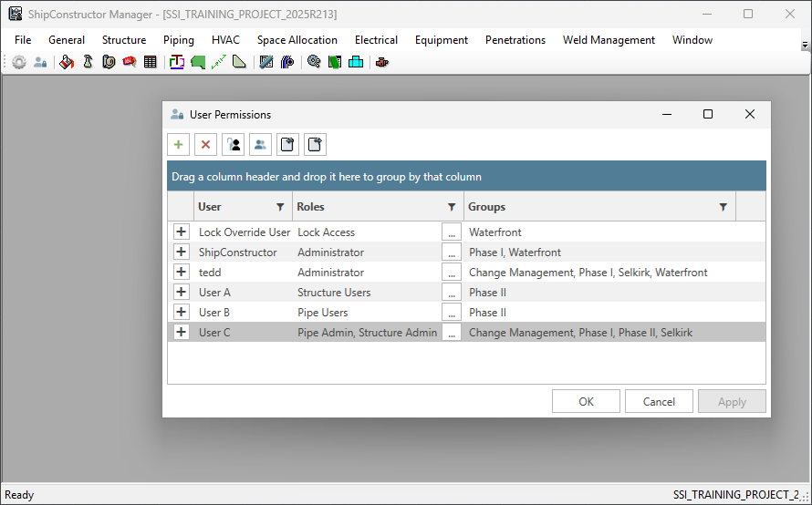Open the Roles column filter
This screenshot has height=505, width=812.
coord(452,207)
